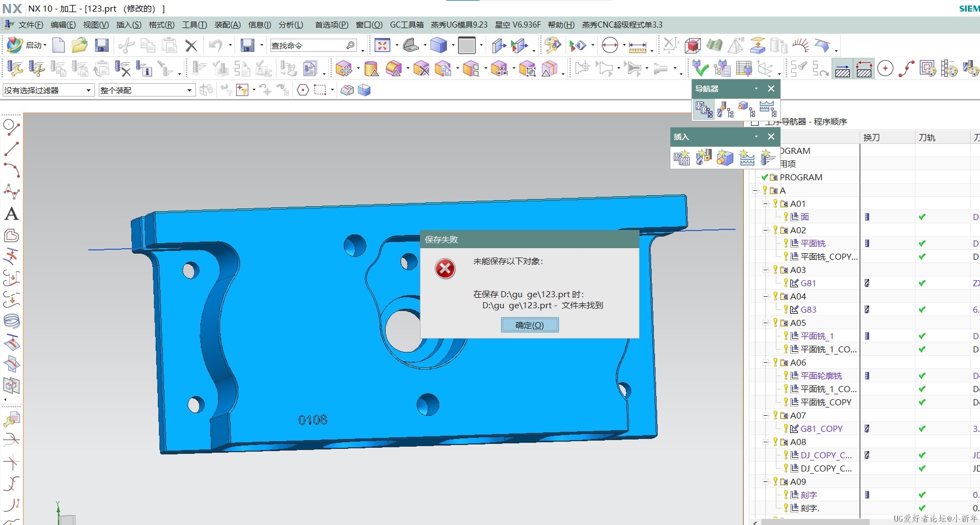980x525 pixels.
Task: Open the 首选项(P) menu
Action: (332, 25)
